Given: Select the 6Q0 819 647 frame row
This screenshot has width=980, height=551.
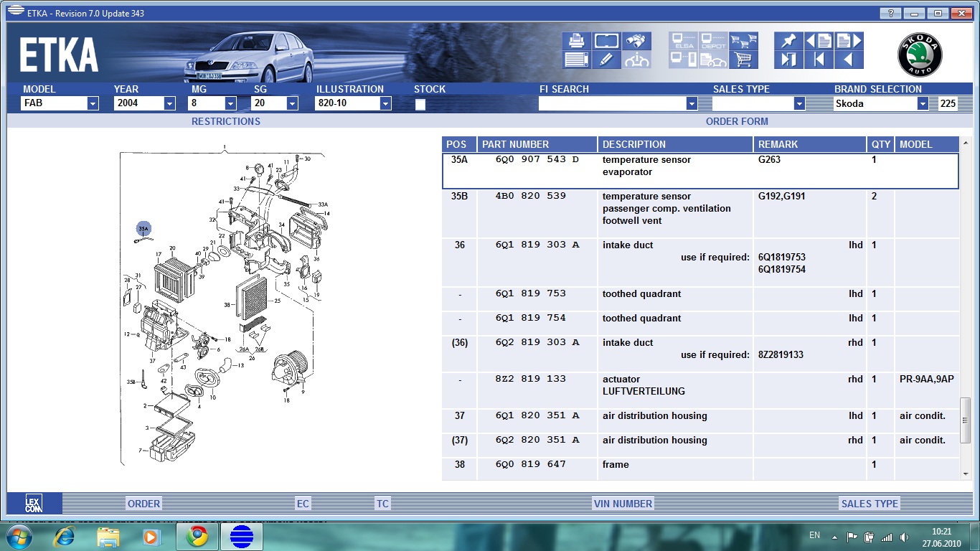Looking at the screenshot, I should pyautogui.click(x=700, y=468).
